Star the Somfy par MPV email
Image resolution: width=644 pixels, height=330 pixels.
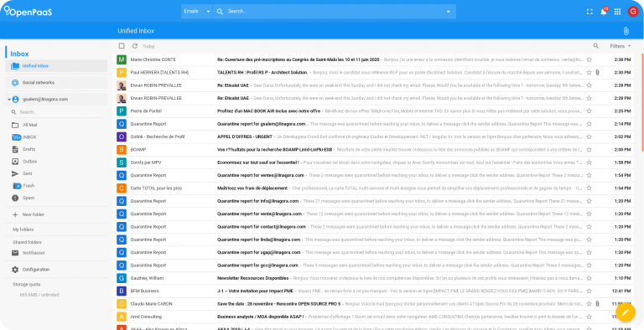tap(589, 162)
